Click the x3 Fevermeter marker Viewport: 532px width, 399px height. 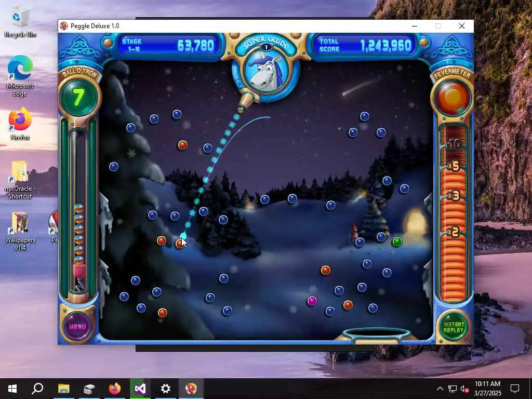[454, 195]
